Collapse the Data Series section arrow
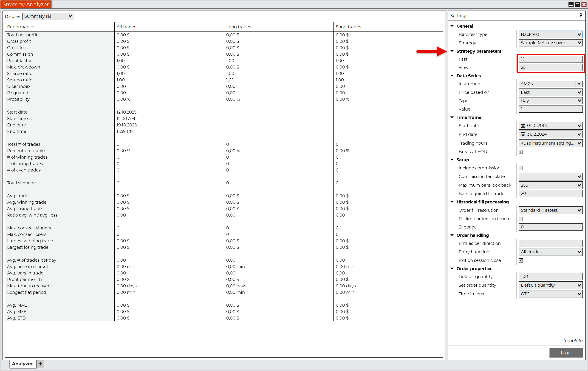 coord(452,76)
